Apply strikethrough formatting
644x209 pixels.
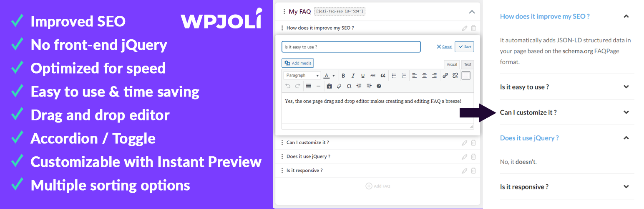[x=373, y=76]
